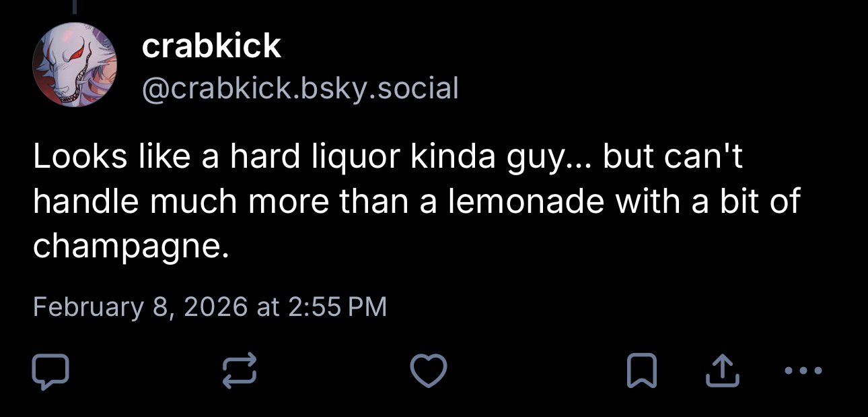Tap the heart icon
Screen dimensions: 868x417
pyautogui.click(x=429, y=372)
